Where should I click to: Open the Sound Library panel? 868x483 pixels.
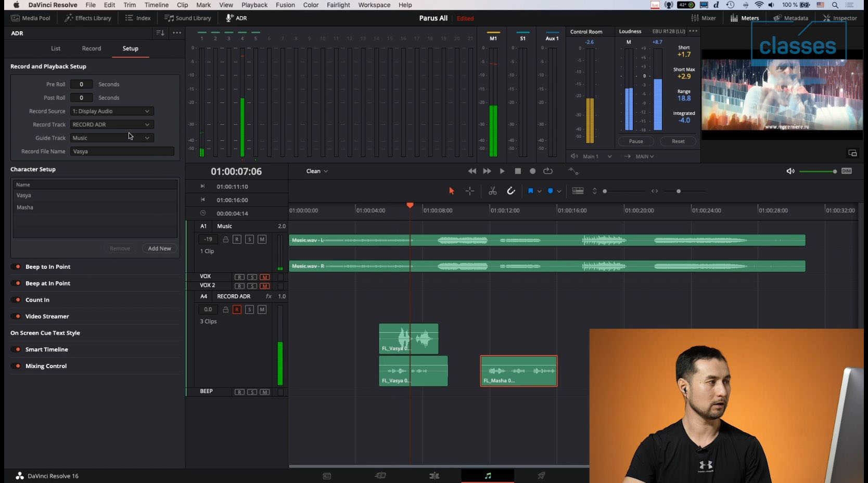tap(188, 18)
